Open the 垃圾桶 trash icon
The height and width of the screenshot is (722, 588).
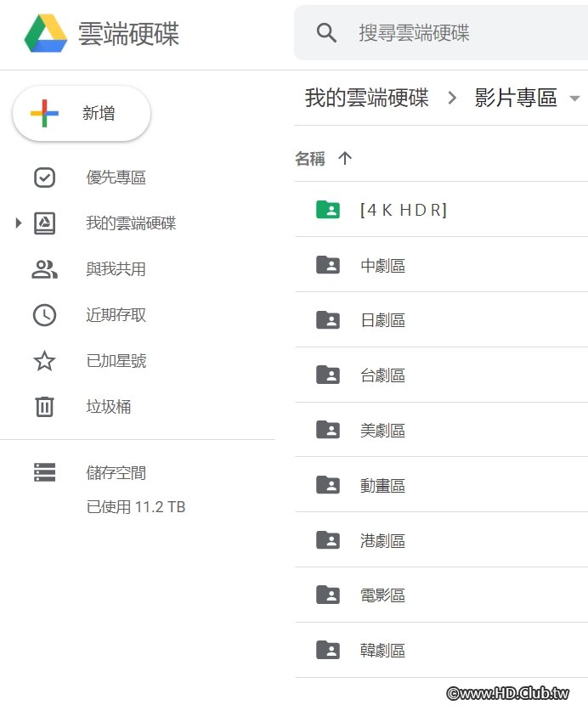pyautogui.click(x=44, y=407)
